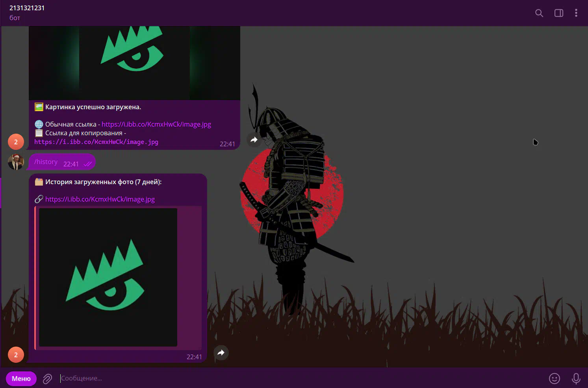Click the user avatar with Santa hat
Screen dimensions: 588x388
click(16, 162)
